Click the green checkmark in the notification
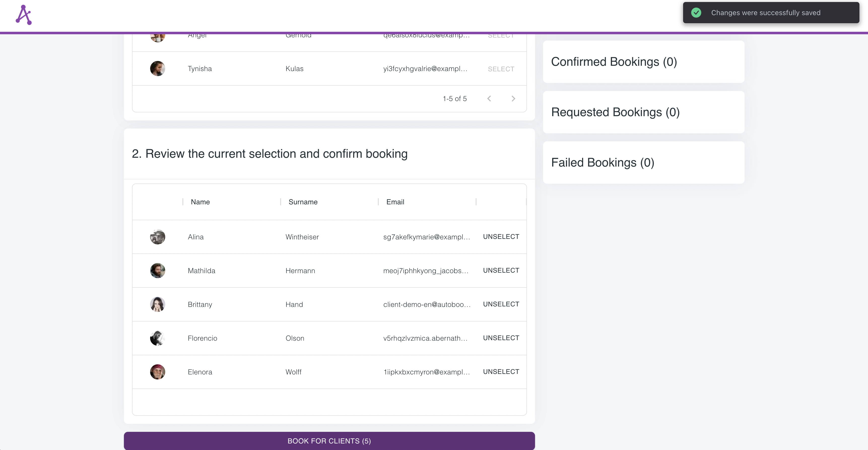This screenshot has height=450, width=868. coord(696,12)
